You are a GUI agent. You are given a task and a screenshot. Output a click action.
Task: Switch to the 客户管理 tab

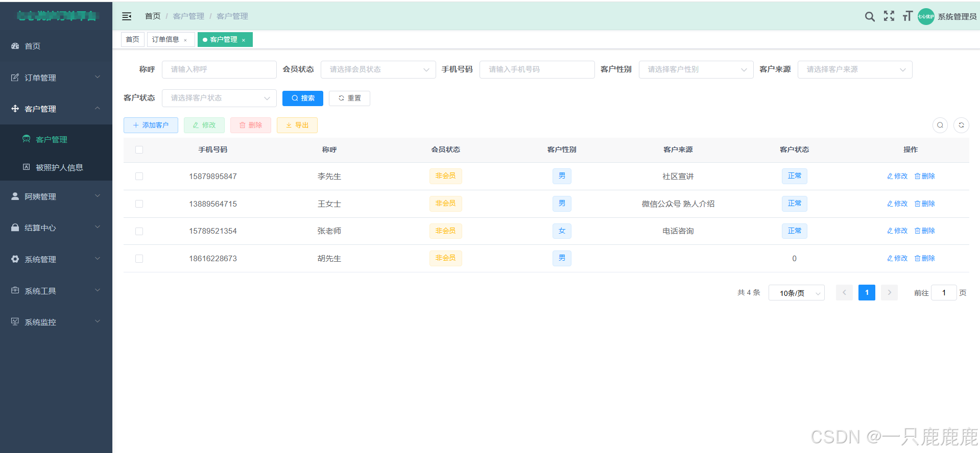point(225,39)
